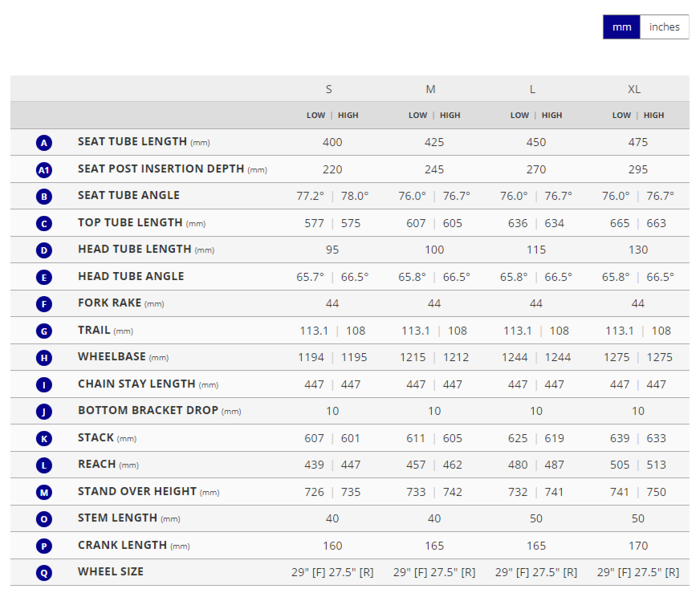Click the K badge for Stack
Screen dimensions: 700x601
[x=44, y=439]
